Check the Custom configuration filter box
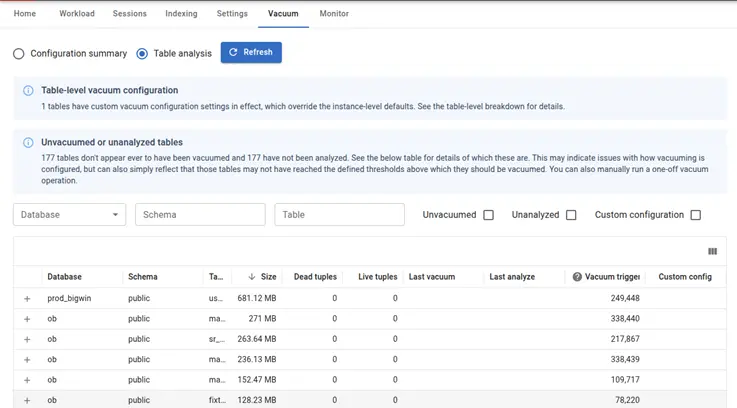The image size is (737, 408). tap(695, 215)
